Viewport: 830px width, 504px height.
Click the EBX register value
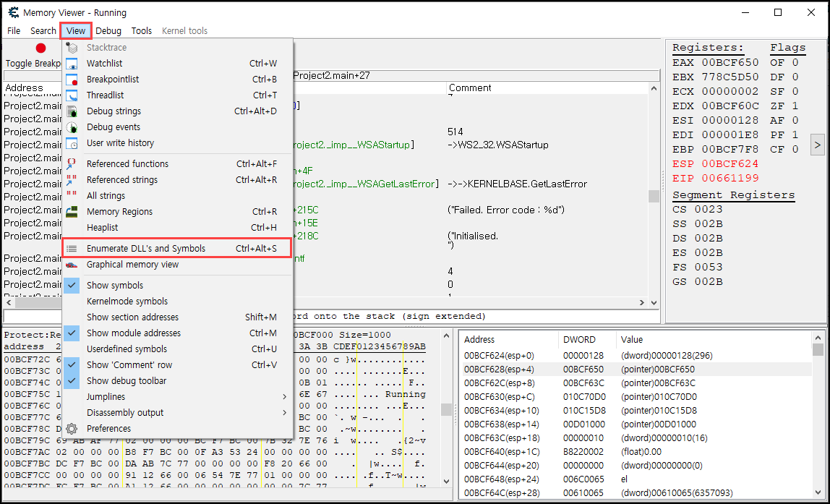pyautogui.click(x=730, y=77)
